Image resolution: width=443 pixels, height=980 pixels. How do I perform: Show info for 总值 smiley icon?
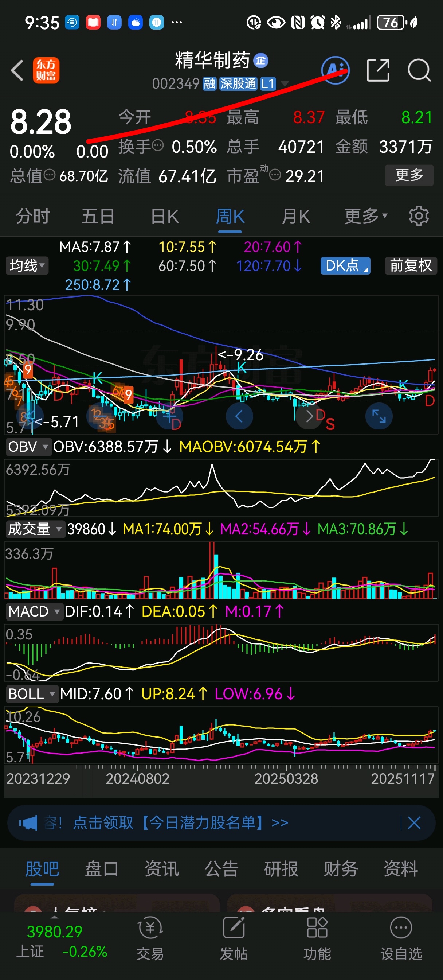(x=50, y=175)
